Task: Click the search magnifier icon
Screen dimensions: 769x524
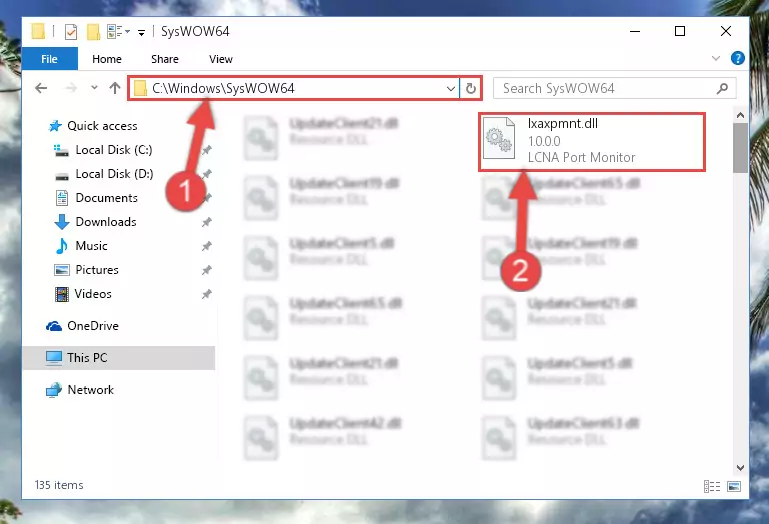Action: [x=722, y=88]
